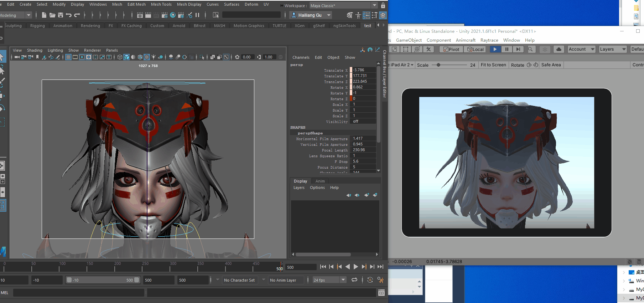Screen dimensions: 644x303
Task: Toggle playback loop mode
Action: [354, 280]
